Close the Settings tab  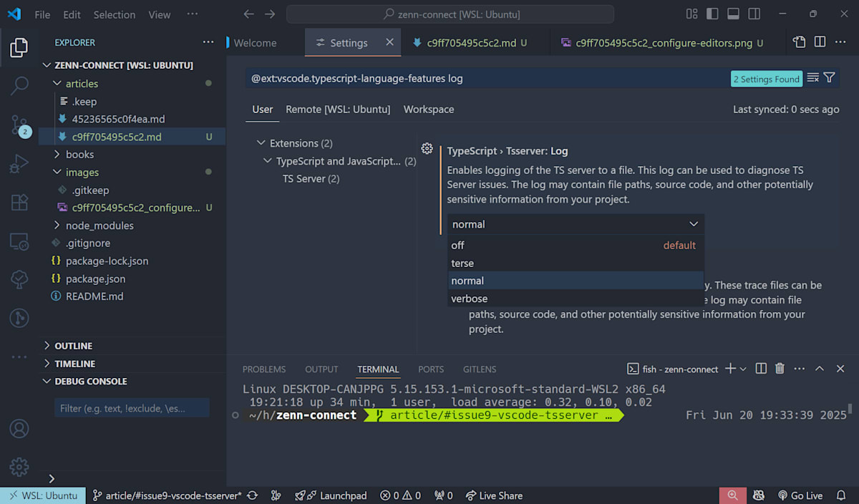(390, 42)
